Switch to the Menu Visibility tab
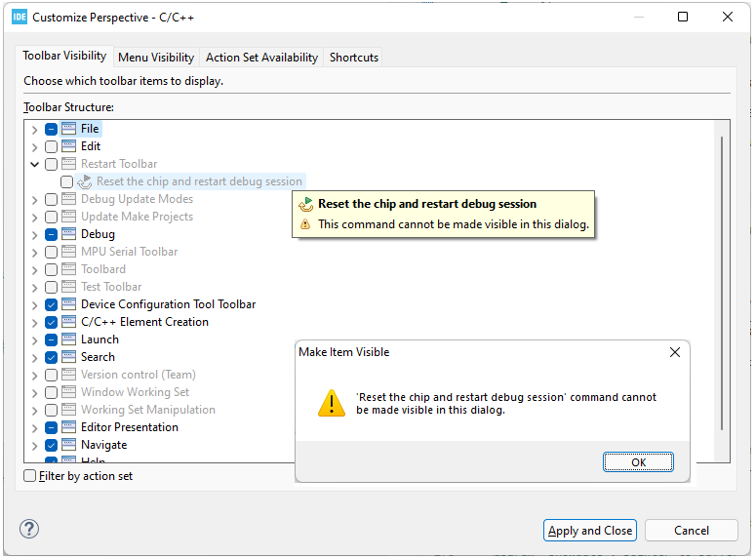Viewport: 756px width, 558px height. (156, 58)
